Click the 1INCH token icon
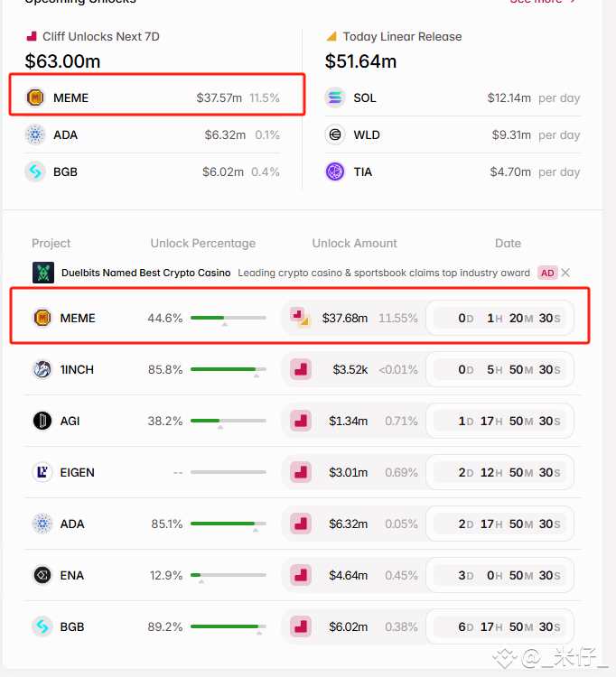Viewport: 616px width, 677px height. [42, 369]
